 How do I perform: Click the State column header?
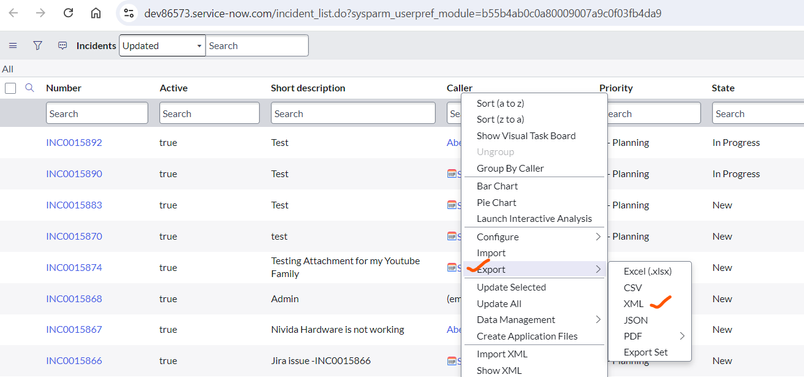(x=723, y=88)
